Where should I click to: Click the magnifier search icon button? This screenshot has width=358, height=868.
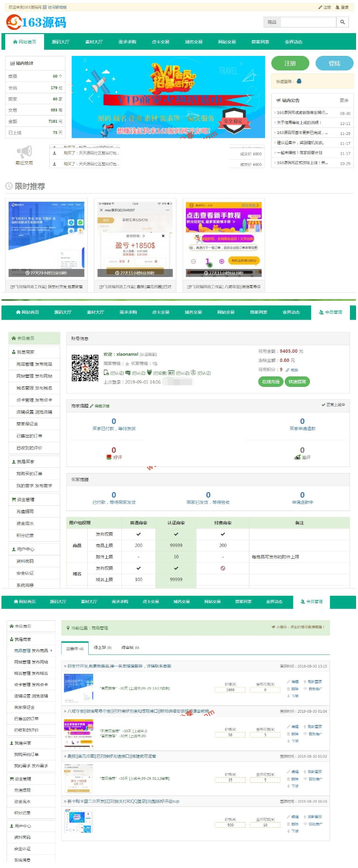coord(342,22)
